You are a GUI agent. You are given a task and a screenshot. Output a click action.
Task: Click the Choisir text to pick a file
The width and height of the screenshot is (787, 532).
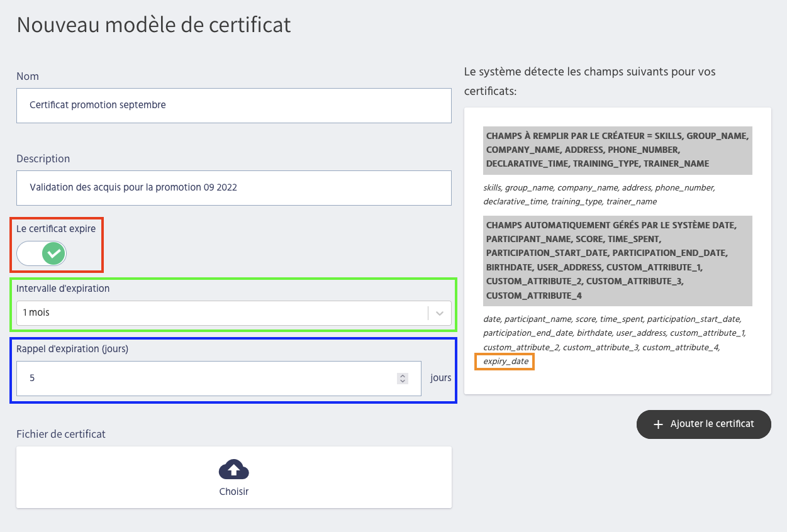pyautogui.click(x=233, y=492)
